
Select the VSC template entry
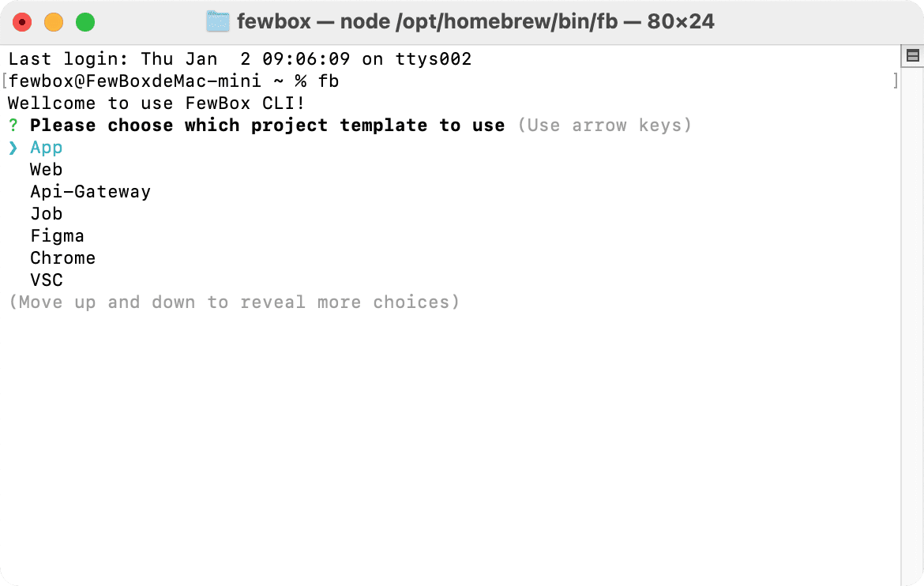coord(47,280)
